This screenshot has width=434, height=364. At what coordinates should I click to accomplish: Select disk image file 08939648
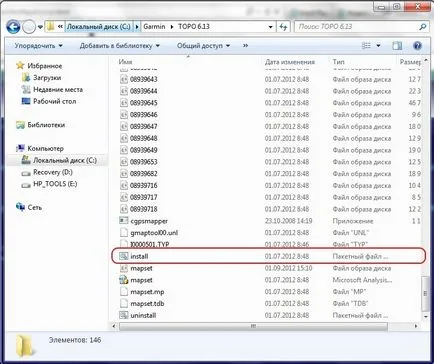point(138,138)
